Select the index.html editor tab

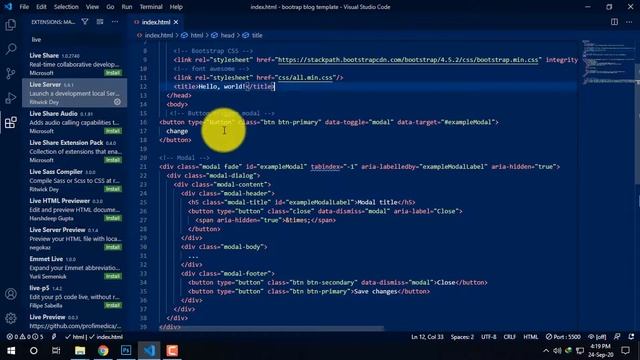click(x=156, y=22)
